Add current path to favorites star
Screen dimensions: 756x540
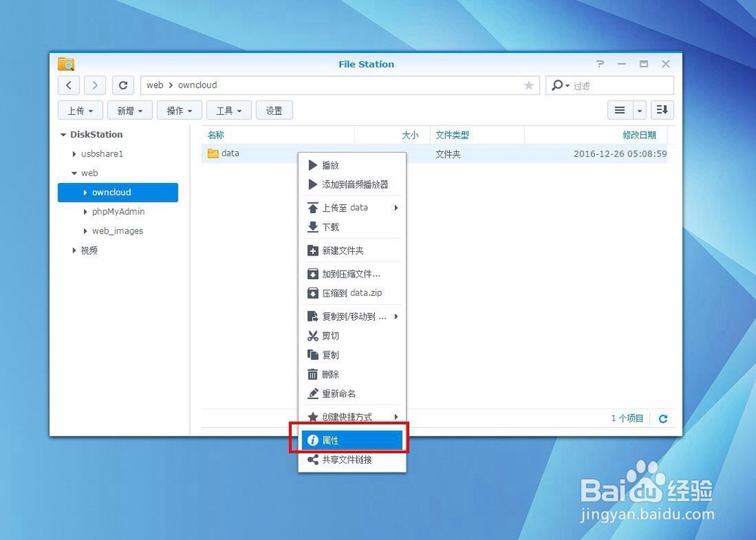click(529, 85)
